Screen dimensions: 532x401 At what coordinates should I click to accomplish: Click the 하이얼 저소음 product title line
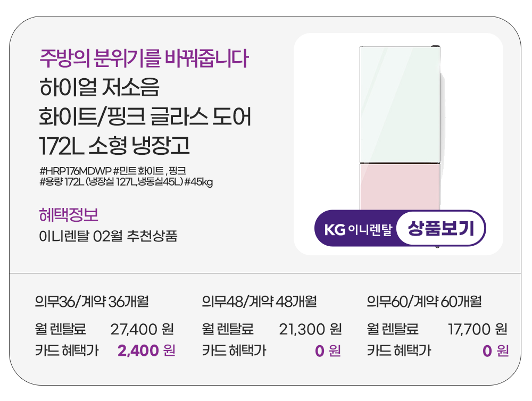point(99,88)
